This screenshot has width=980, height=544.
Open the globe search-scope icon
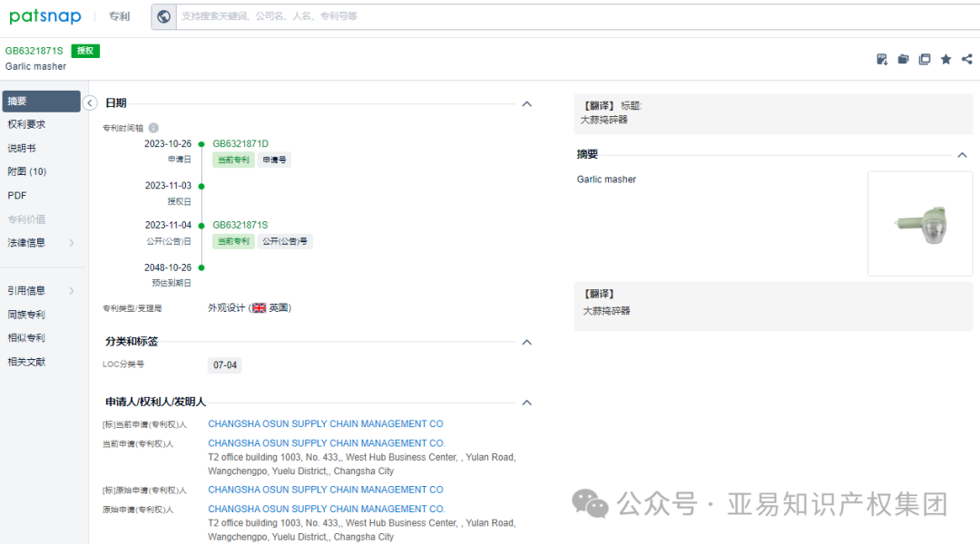[x=163, y=17]
